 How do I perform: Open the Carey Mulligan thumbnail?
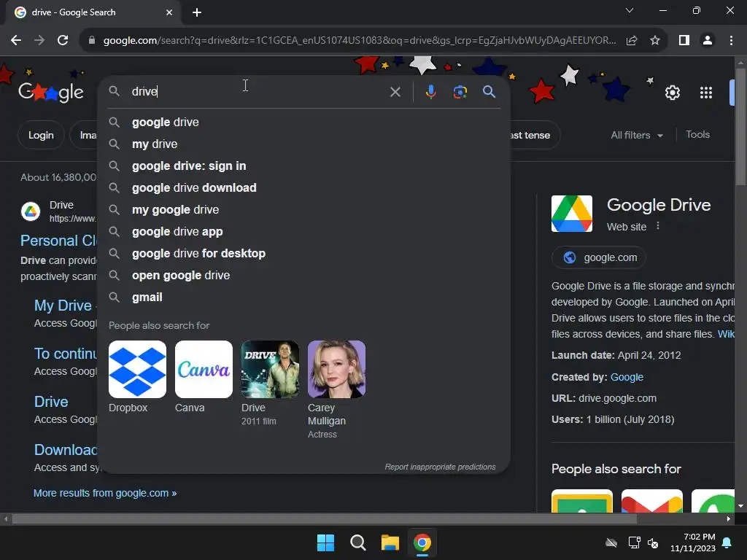tap(336, 370)
